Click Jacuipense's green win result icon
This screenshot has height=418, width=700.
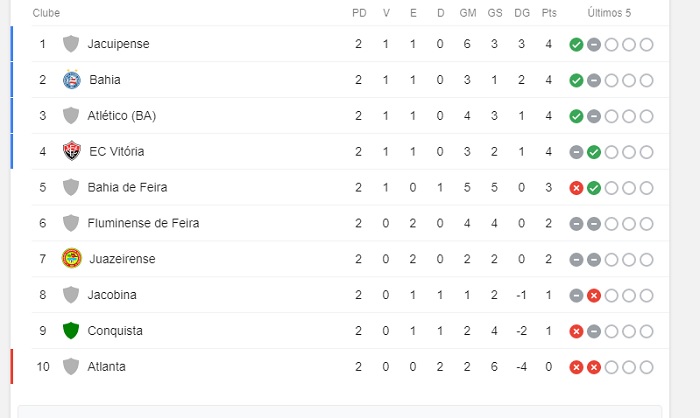point(576,44)
